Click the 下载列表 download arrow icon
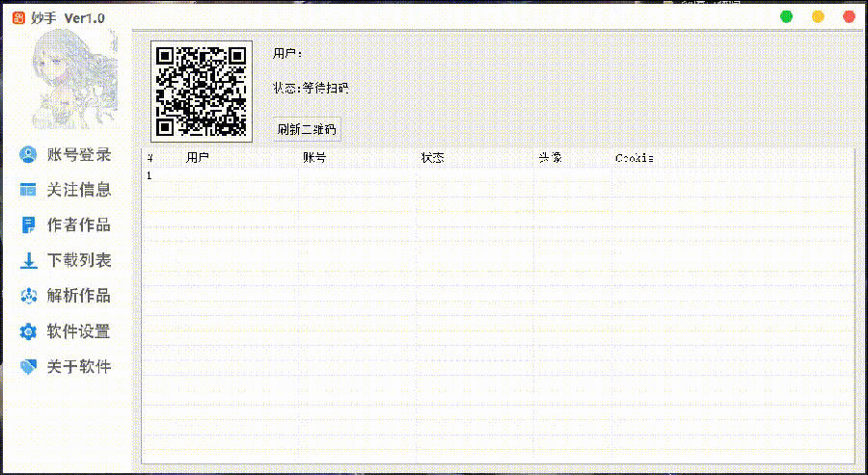This screenshot has height=475, width=868. pos(28,260)
